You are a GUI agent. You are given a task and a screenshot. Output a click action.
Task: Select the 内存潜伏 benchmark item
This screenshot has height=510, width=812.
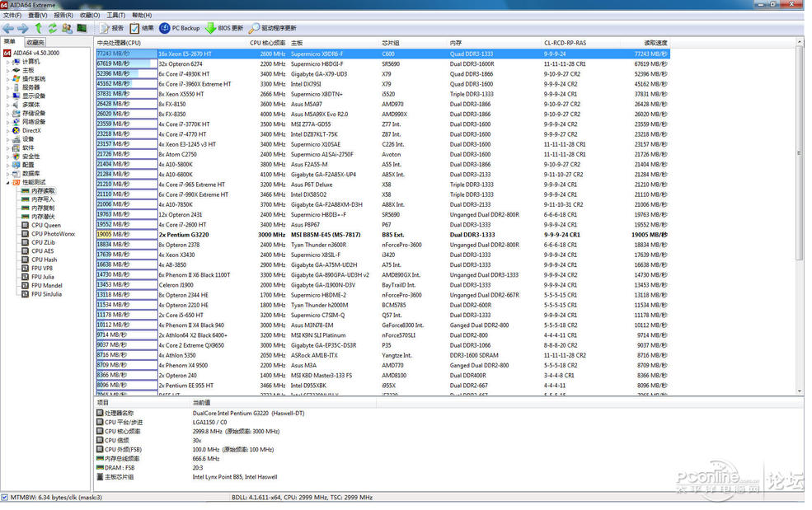[x=43, y=217]
